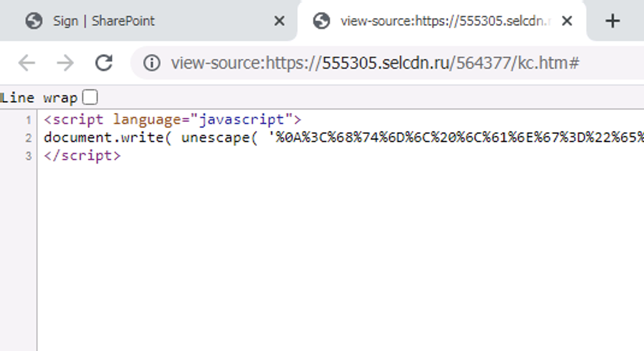Click the globe favicon on SharePoint tab
Viewport: 644px width, 351px height.
pos(34,20)
